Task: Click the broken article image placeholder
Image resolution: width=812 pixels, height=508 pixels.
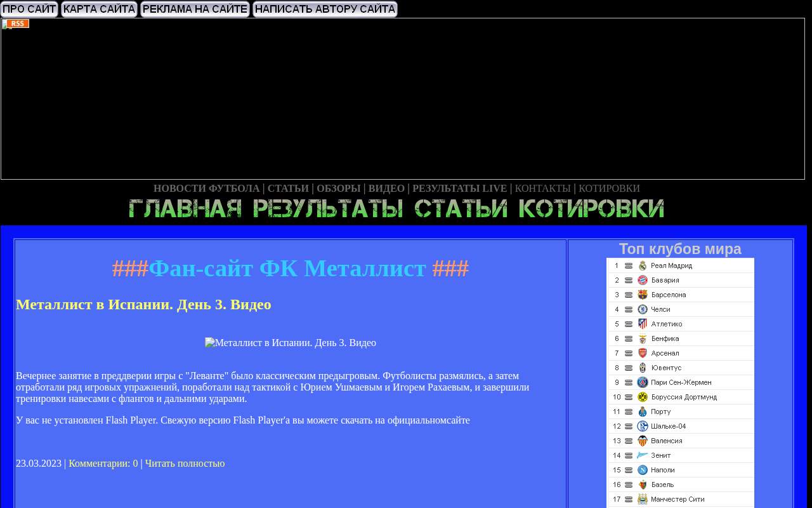Action: point(291,343)
